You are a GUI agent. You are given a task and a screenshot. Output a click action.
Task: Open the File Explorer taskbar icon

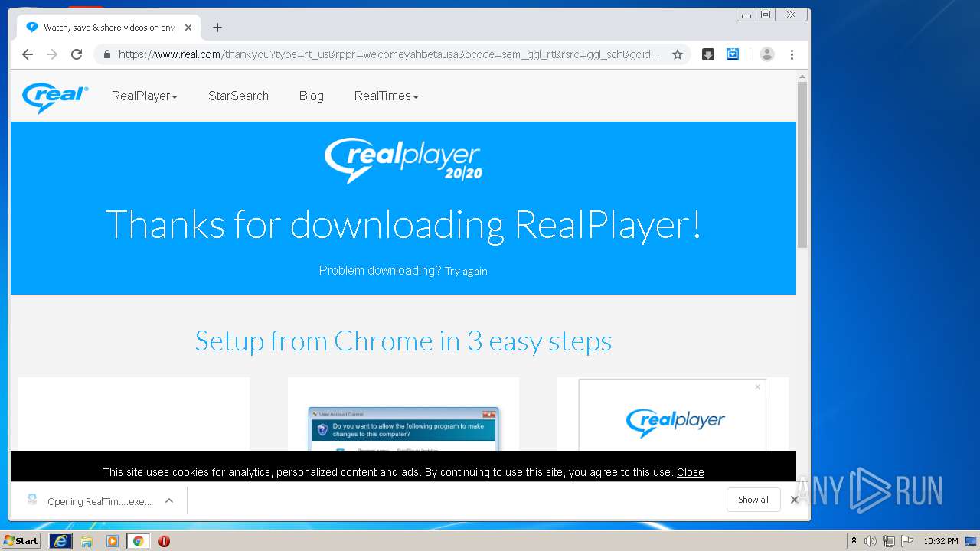(x=87, y=541)
